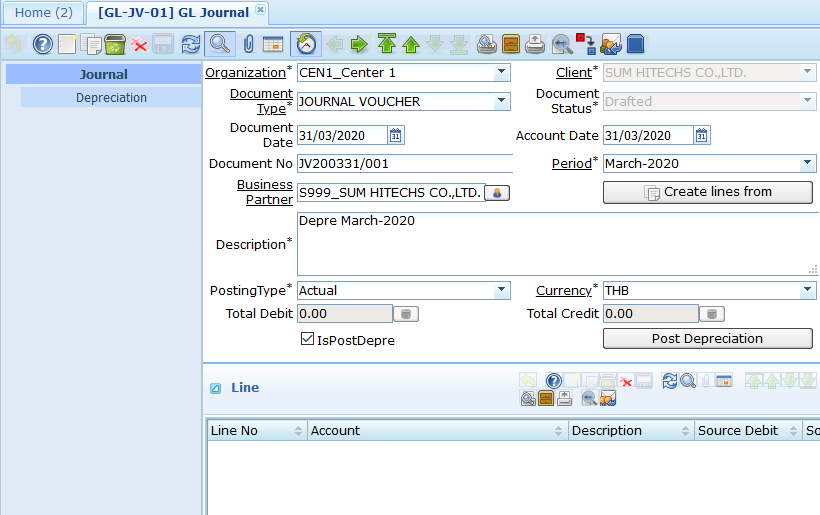
Task: Refresh the Line tab records
Action: [x=669, y=381]
